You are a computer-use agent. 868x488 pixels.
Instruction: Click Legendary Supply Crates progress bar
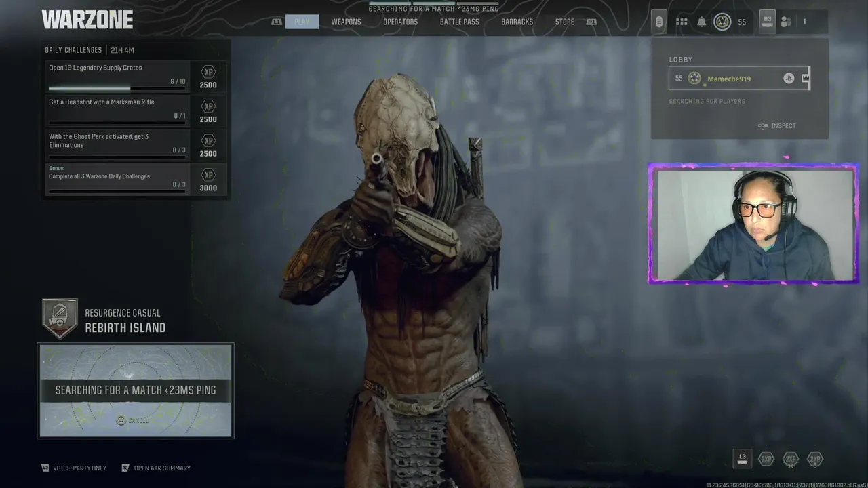tap(117, 88)
